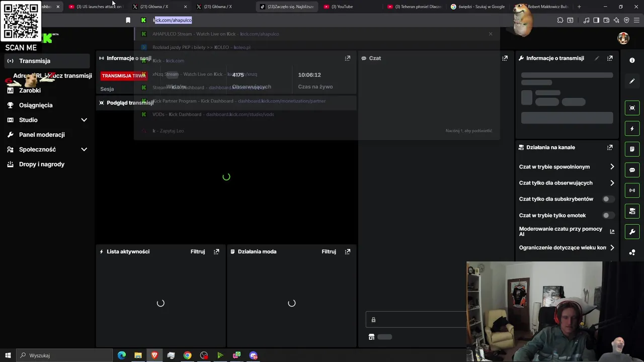644x362 pixels.
Task: Click the pencil icon in right rail
Action: (632, 81)
